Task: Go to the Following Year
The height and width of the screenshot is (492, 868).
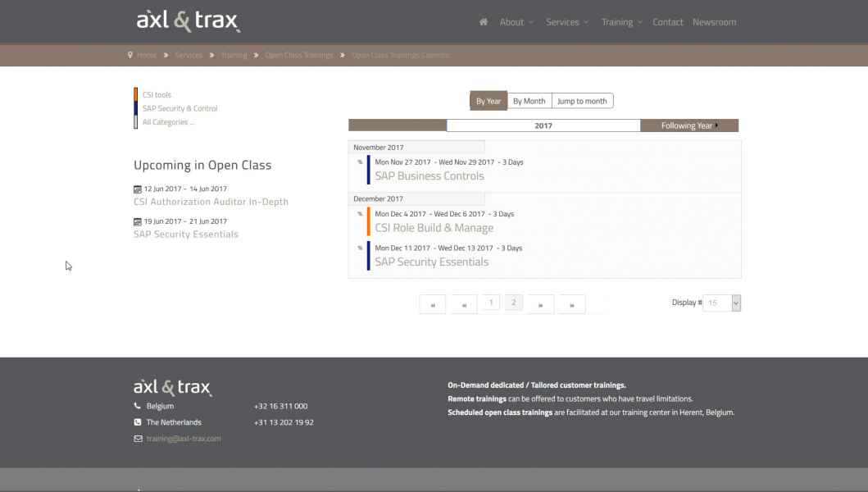Action: tap(689, 125)
